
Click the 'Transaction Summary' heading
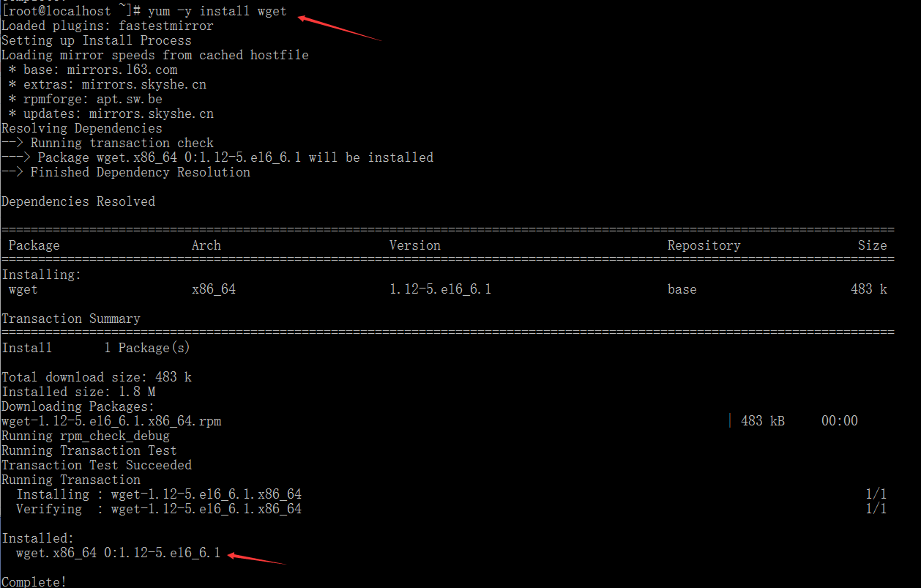pyautogui.click(x=71, y=319)
